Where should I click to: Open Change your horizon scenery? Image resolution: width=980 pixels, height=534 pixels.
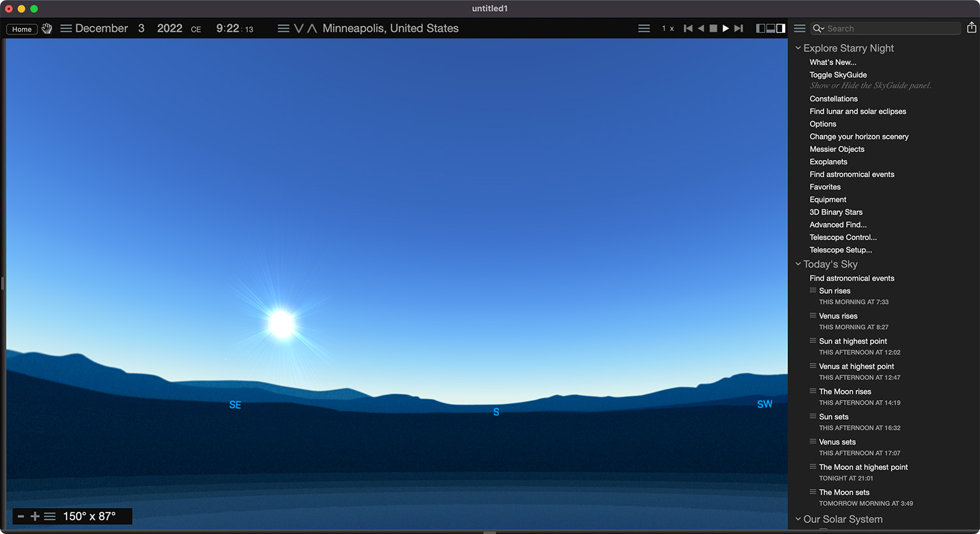tap(859, 136)
